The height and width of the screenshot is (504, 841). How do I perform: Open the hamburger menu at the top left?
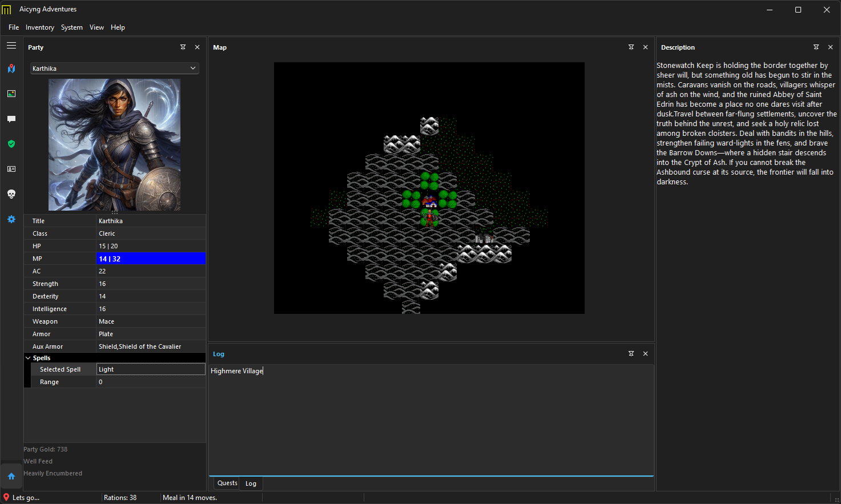coord(11,46)
